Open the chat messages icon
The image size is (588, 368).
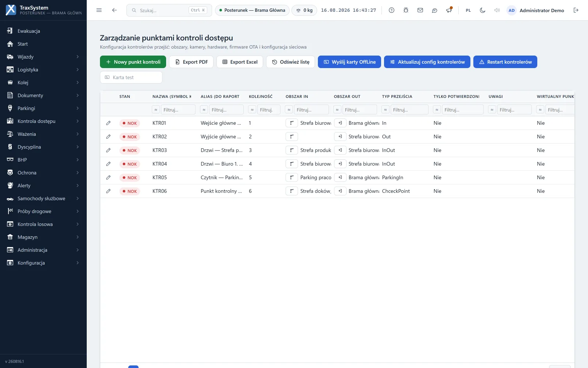(x=434, y=10)
